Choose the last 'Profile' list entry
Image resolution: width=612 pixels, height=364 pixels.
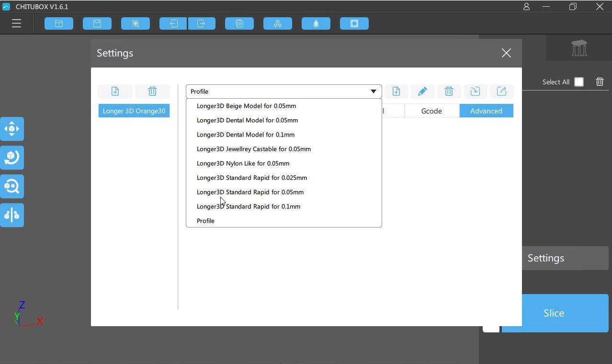[283, 221]
